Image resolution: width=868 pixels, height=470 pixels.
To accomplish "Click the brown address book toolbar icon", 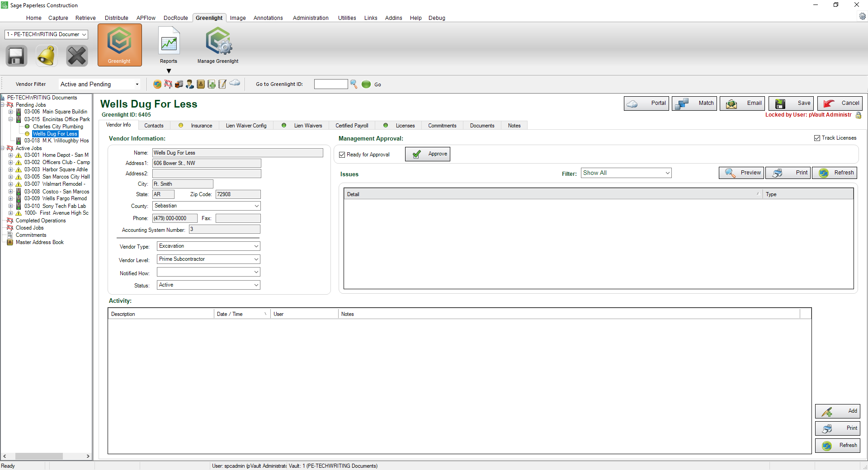I will pos(201,84).
